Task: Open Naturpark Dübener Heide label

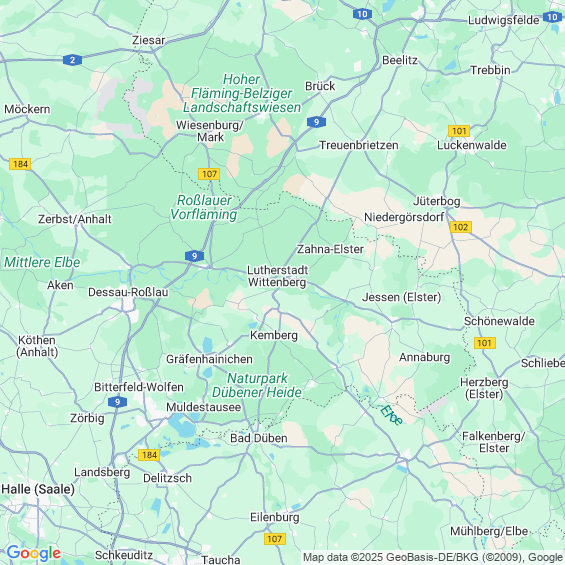Action: [x=257, y=385]
